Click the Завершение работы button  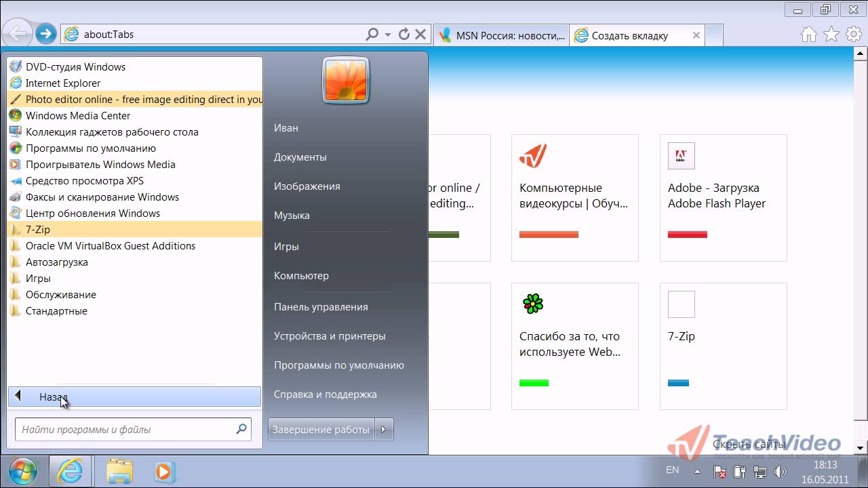click(321, 429)
